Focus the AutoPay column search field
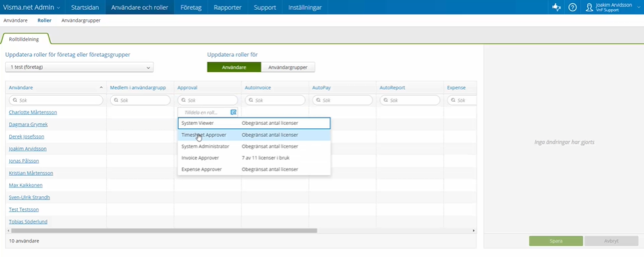The height and width of the screenshot is (257, 644). 342,100
